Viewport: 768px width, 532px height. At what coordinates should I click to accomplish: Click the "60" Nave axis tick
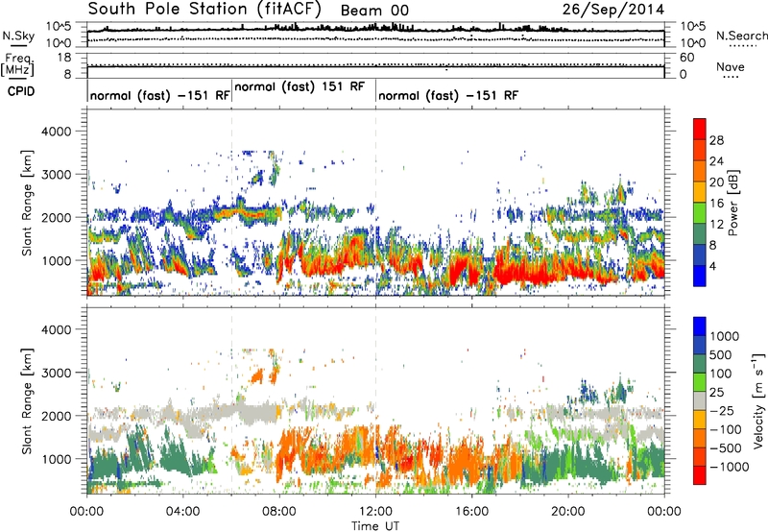pyautogui.click(x=687, y=58)
